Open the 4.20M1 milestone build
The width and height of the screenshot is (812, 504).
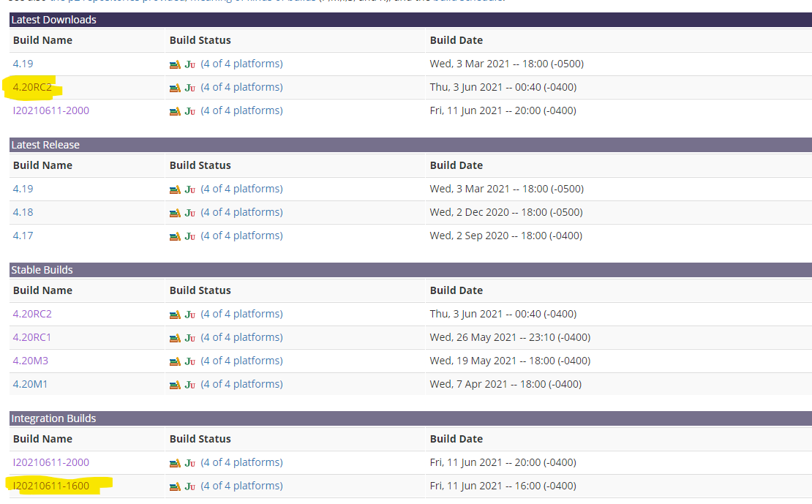(31, 384)
